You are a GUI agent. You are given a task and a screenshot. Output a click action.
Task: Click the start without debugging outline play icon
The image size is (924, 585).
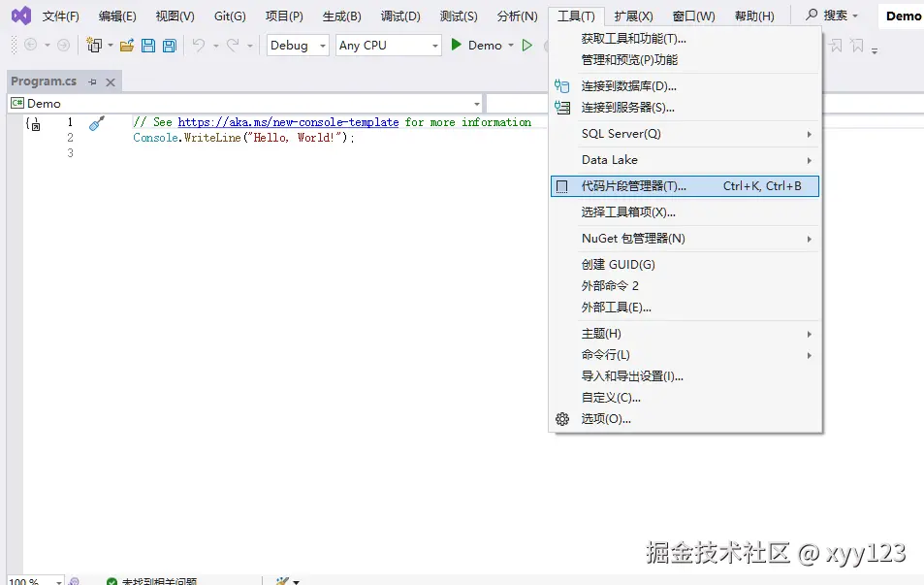click(527, 45)
